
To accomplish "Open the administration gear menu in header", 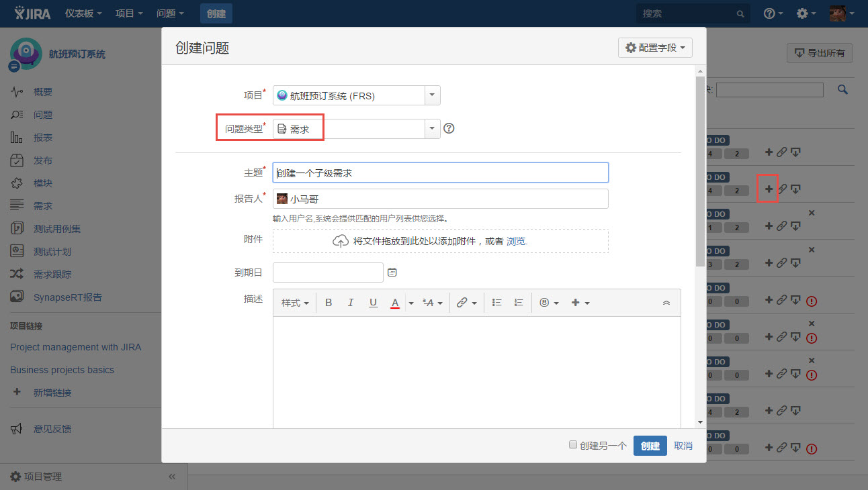I will [x=806, y=13].
